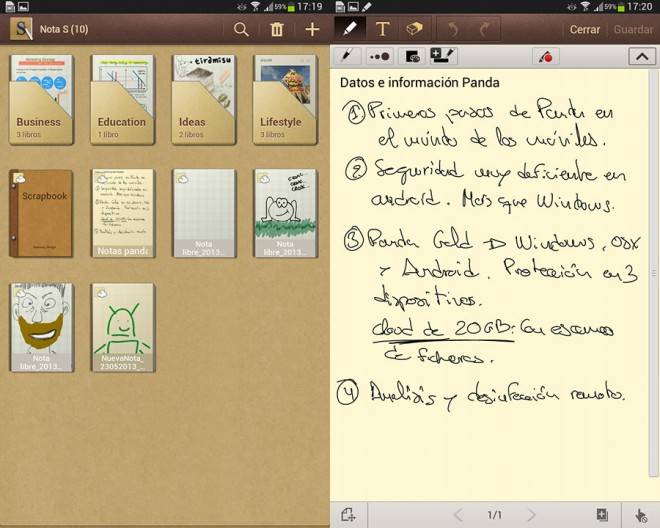This screenshot has width=660, height=528.
Task: Open search in Nota S
Action: point(241,29)
